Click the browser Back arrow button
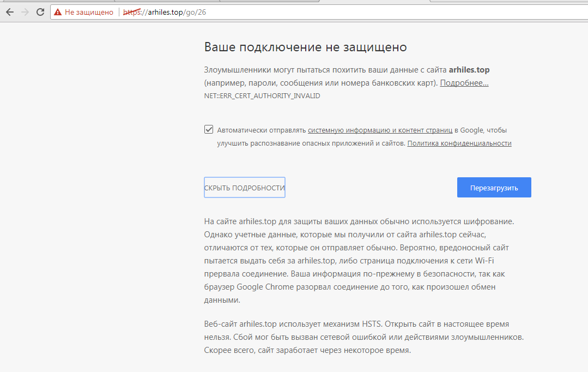588x372 pixels. pyautogui.click(x=9, y=12)
